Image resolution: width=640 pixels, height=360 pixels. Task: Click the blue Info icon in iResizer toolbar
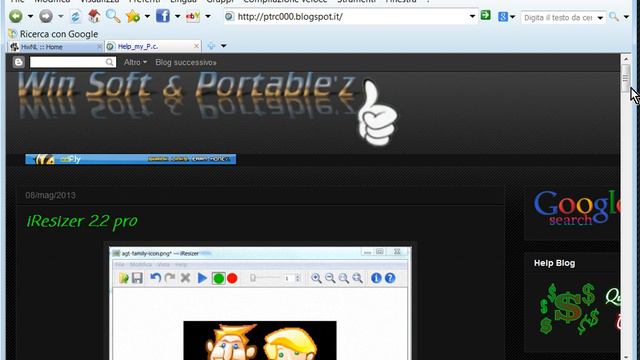[x=376, y=278]
